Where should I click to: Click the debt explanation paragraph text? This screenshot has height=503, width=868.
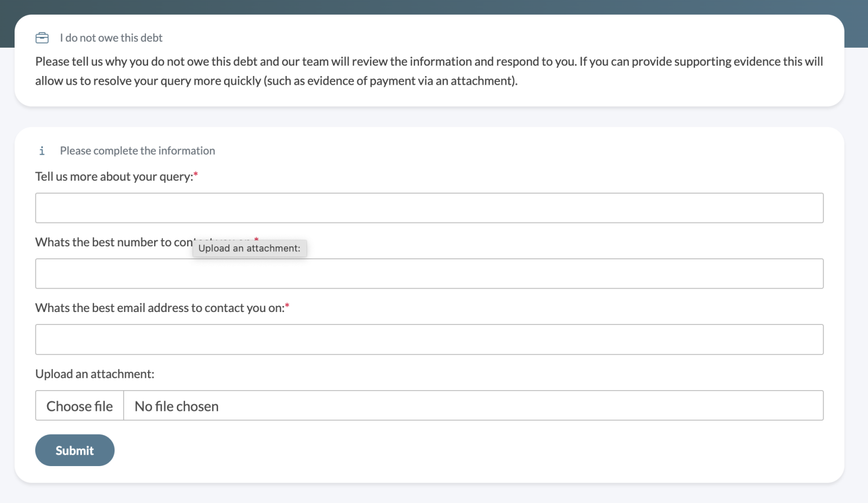(429, 71)
